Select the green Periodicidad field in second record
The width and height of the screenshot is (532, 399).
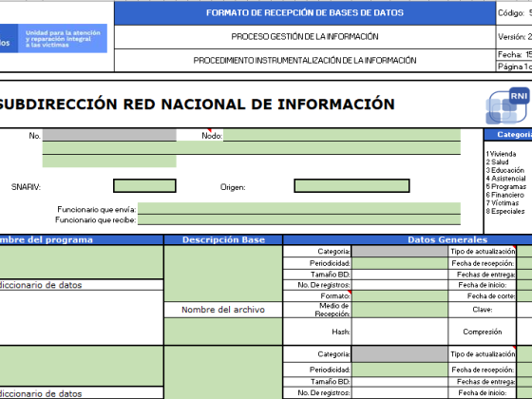tap(400, 370)
